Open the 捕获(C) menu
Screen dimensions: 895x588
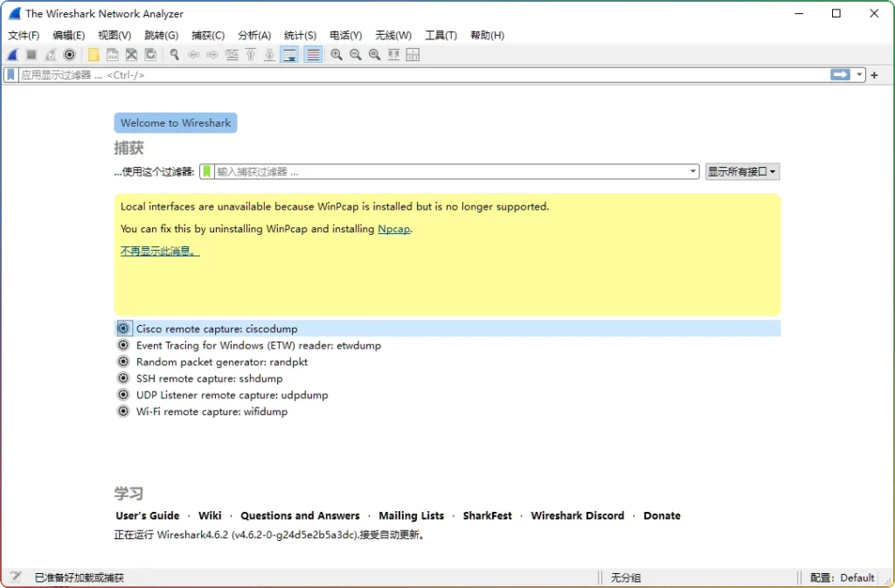point(207,35)
